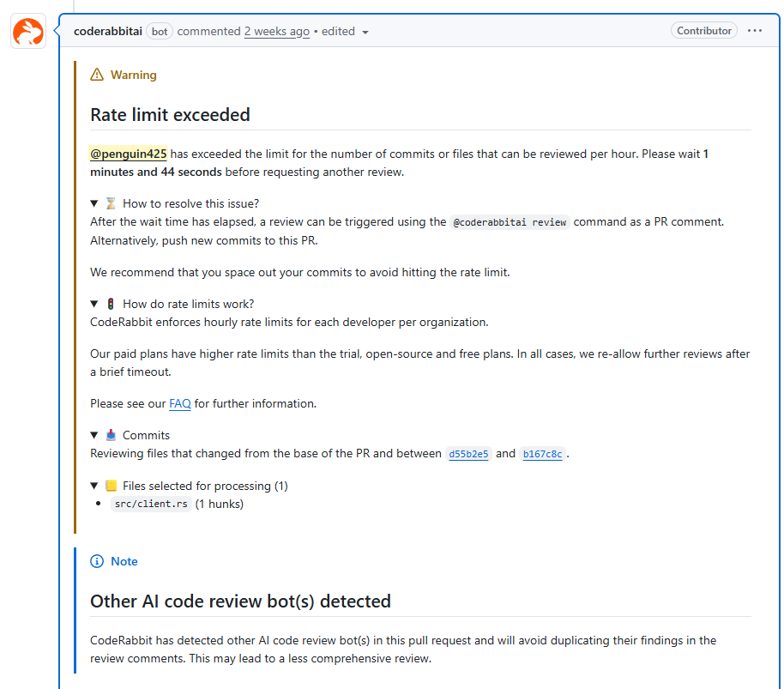784x689 pixels.
Task: Open the coderabbitai author profile link
Action: coord(108,31)
